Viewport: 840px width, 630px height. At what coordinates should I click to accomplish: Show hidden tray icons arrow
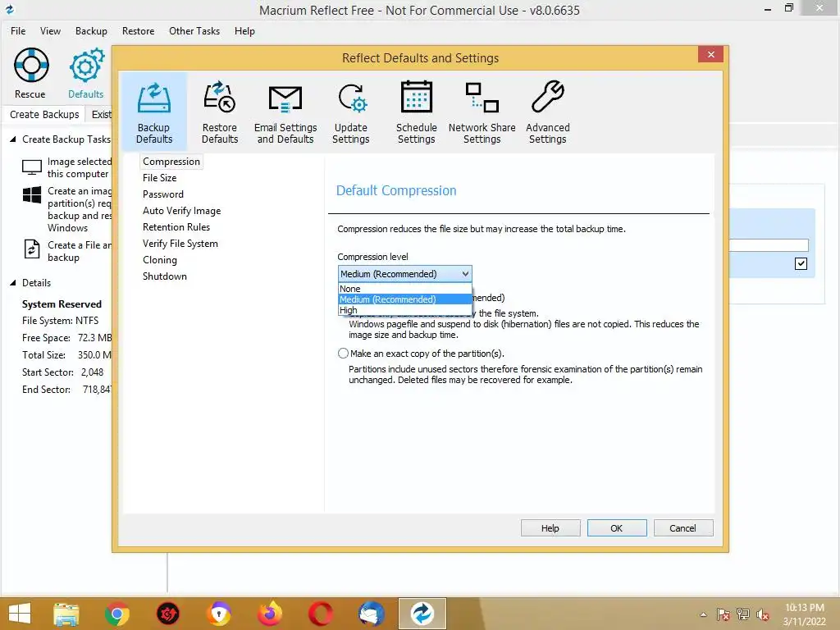[x=703, y=614]
